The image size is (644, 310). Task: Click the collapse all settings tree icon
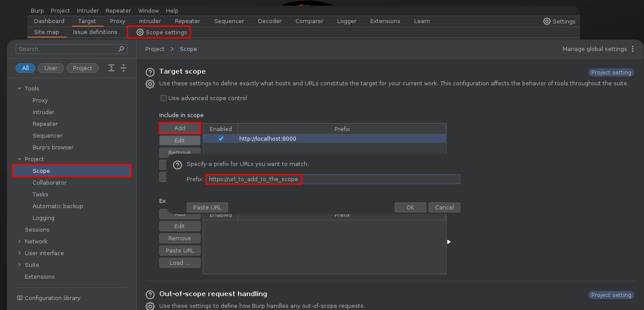[124, 68]
